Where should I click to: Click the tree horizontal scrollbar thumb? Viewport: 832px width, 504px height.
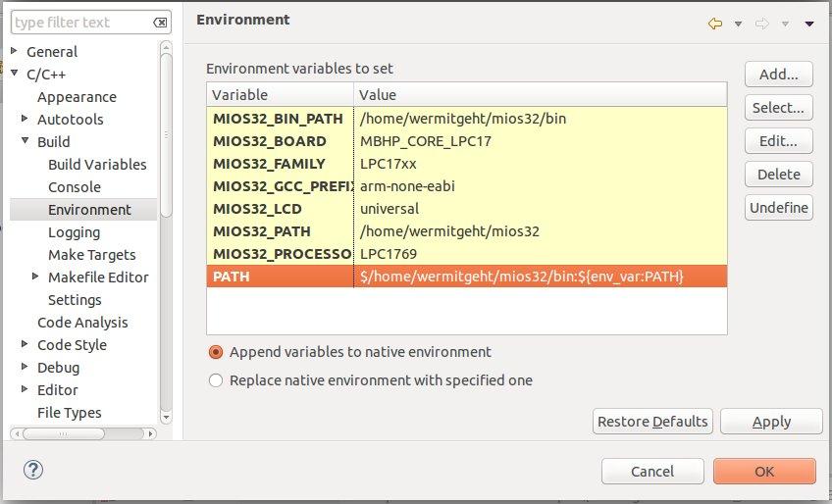tap(64, 434)
